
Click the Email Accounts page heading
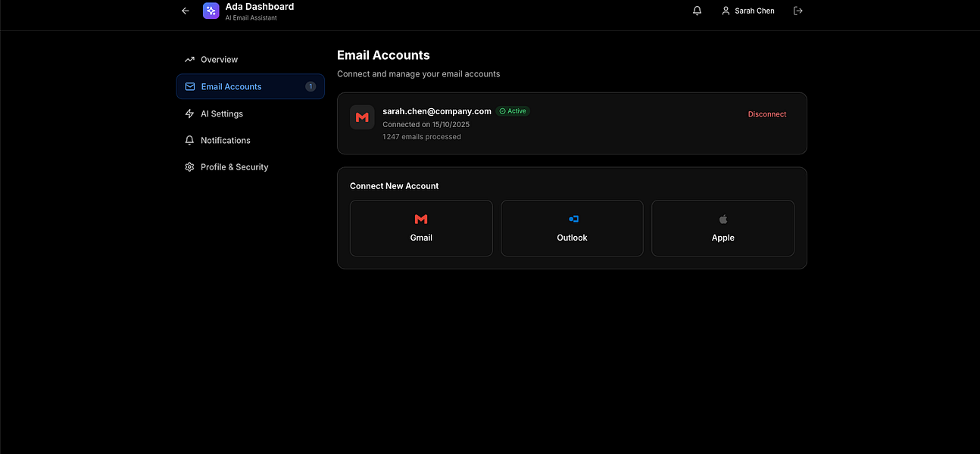point(383,55)
